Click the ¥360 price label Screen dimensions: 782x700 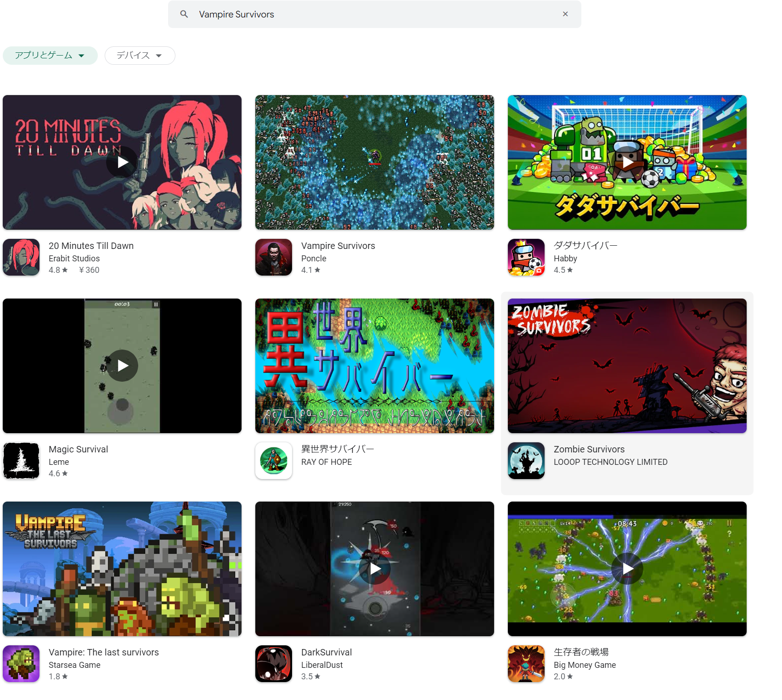coord(89,270)
